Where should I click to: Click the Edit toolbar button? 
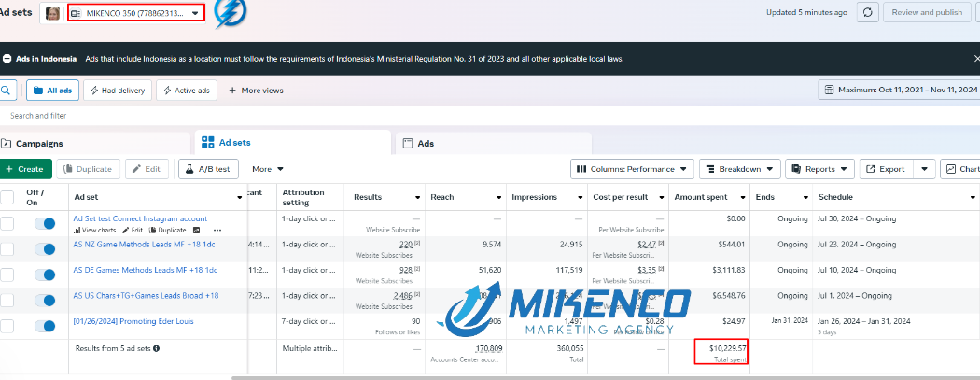[147, 169]
